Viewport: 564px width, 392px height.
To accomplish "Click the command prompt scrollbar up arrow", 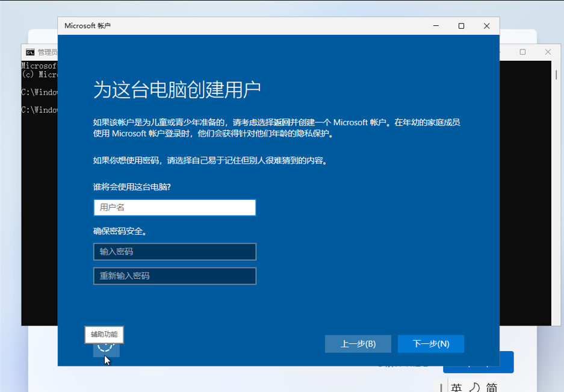I will click(x=556, y=65).
